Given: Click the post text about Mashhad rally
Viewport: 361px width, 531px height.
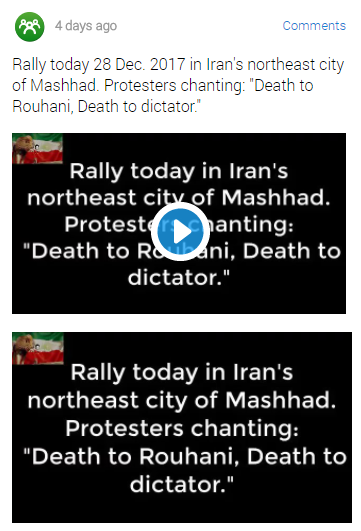Looking at the screenshot, I should tap(178, 85).
